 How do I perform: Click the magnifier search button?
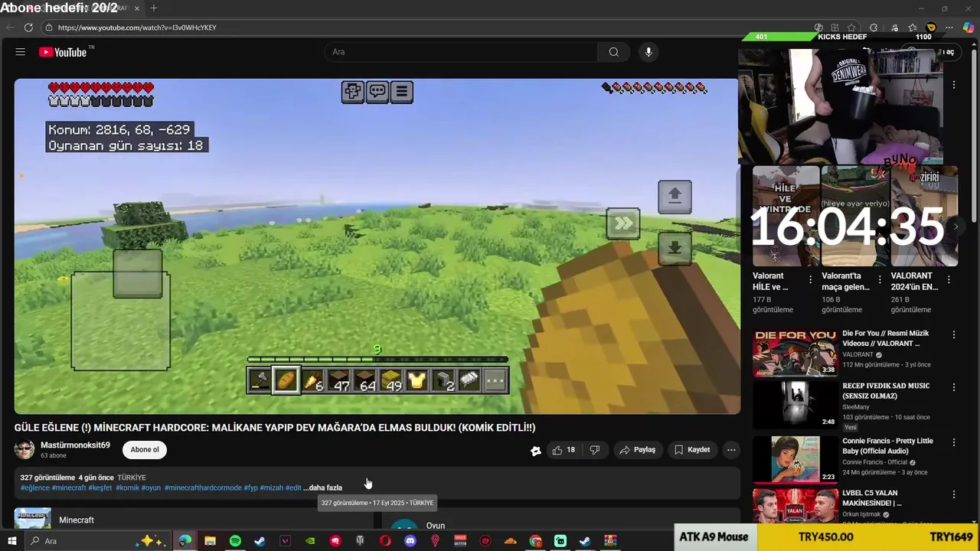pyautogui.click(x=614, y=52)
